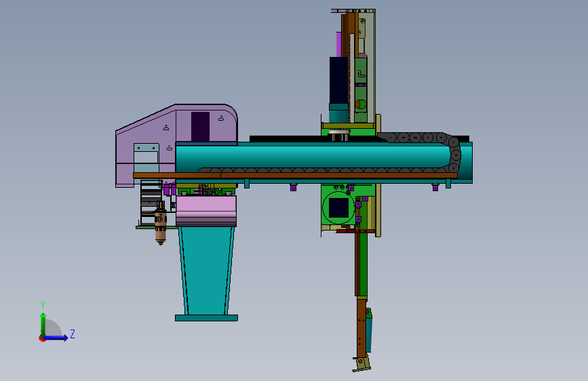The width and height of the screenshot is (588, 381).
Task: Select the brown air filter regulator
Action: [161, 223]
